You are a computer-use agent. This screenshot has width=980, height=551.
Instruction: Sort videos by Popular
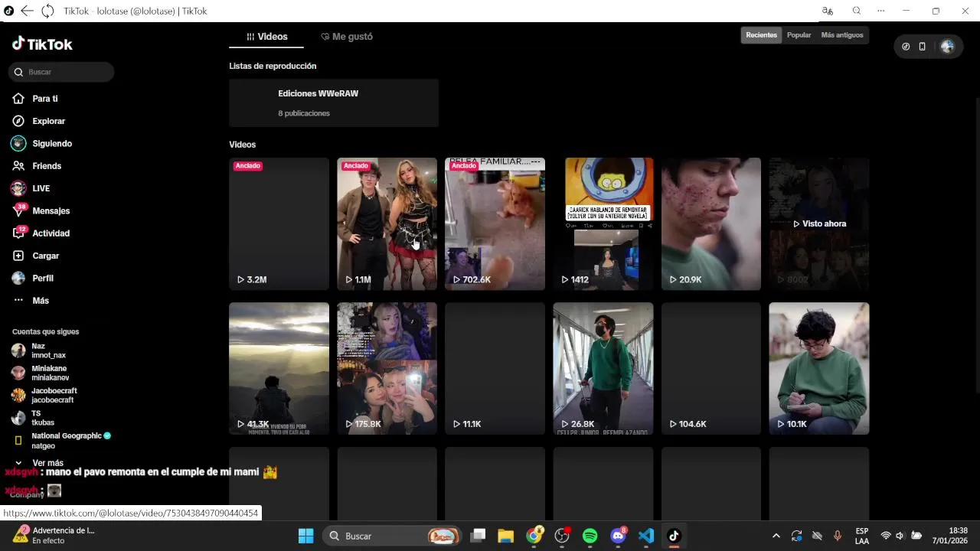[799, 35]
